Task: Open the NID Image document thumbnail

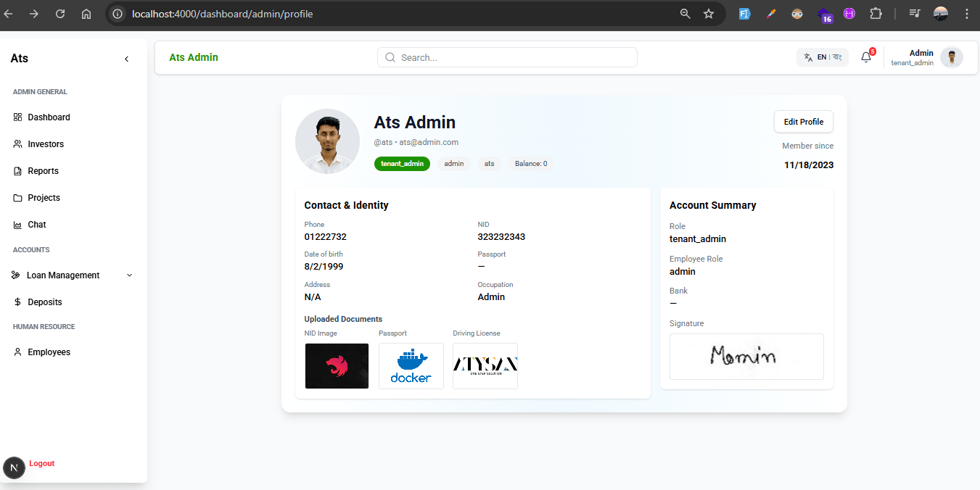Action: [x=337, y=366]
